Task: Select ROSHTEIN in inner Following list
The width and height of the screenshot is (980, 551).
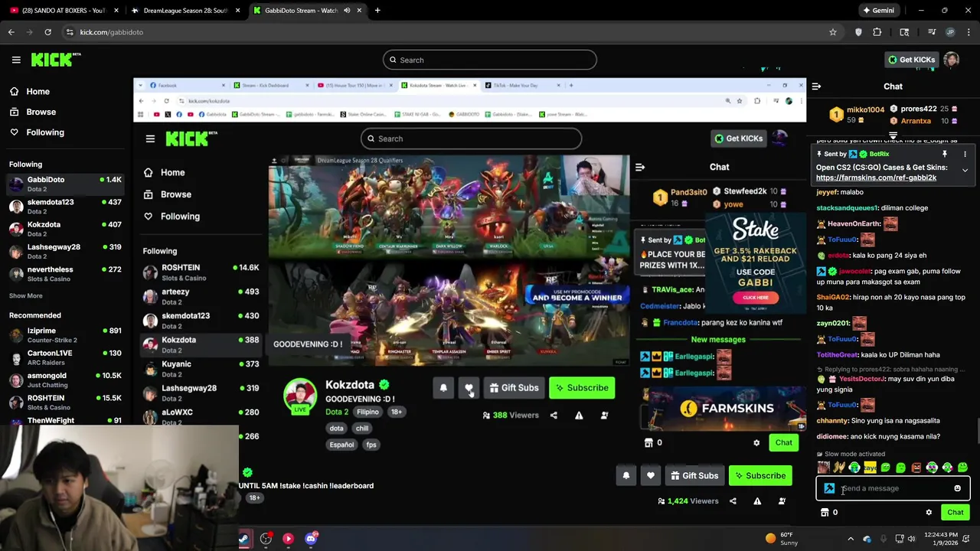Action: (201, 272)
